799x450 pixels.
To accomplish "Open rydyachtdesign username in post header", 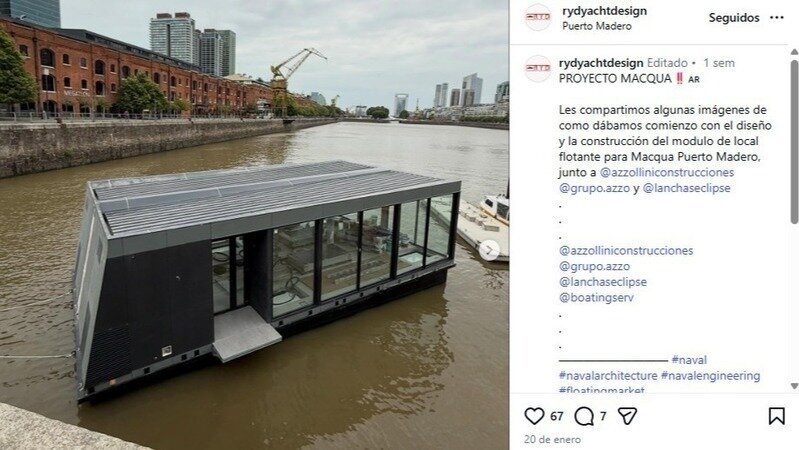I will pos(604,11).
